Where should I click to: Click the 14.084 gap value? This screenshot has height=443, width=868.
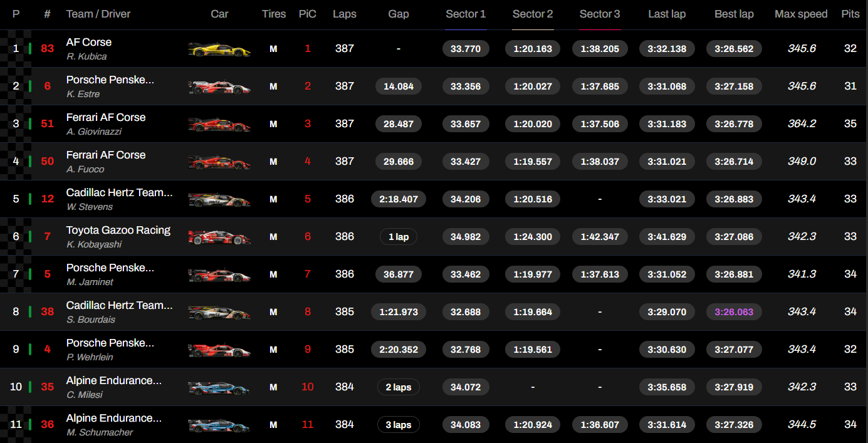click(x=399, y=86)
